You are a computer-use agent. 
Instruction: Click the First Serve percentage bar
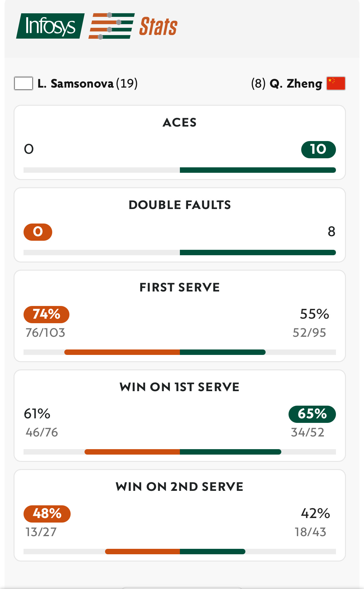coord(180,352)
